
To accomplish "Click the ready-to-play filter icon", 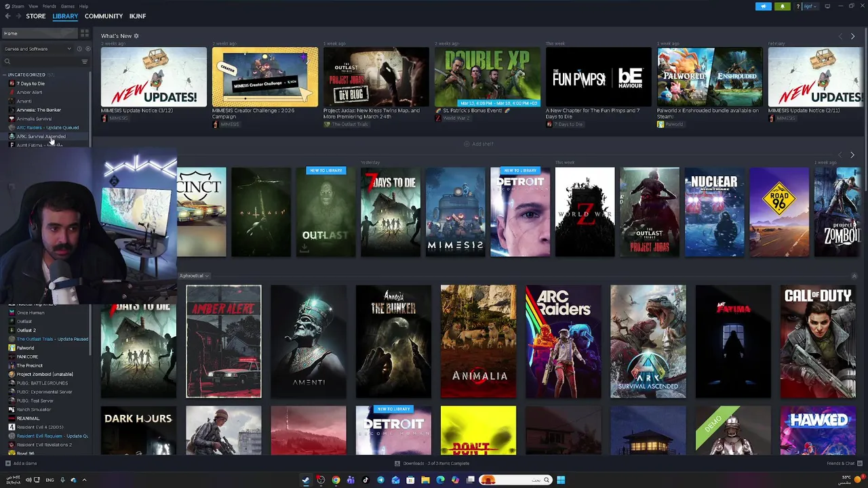I will point(87,49).
